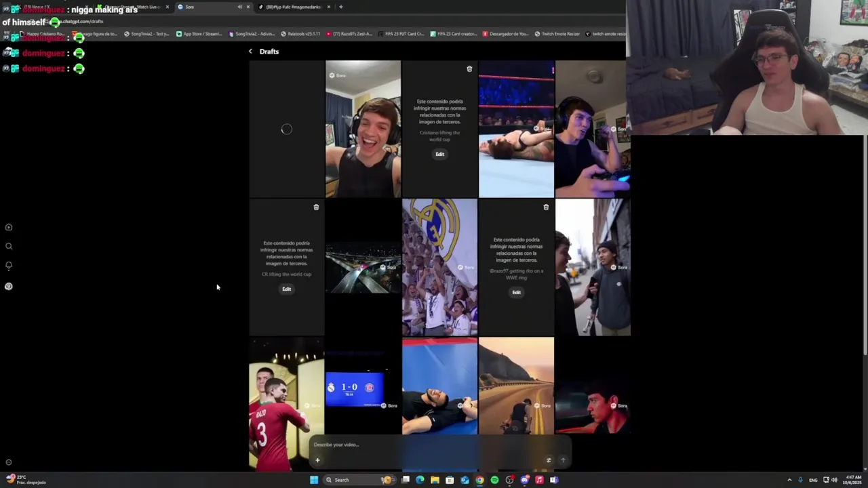The image size is (868, 488).
Task: Go back using the arrow beside Drafts
Action: point(250,52)
